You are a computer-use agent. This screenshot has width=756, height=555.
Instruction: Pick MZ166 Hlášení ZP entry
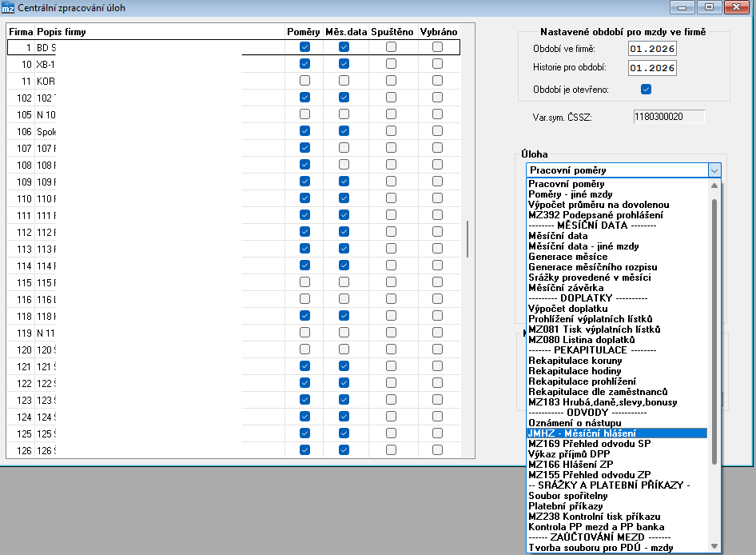571,465
